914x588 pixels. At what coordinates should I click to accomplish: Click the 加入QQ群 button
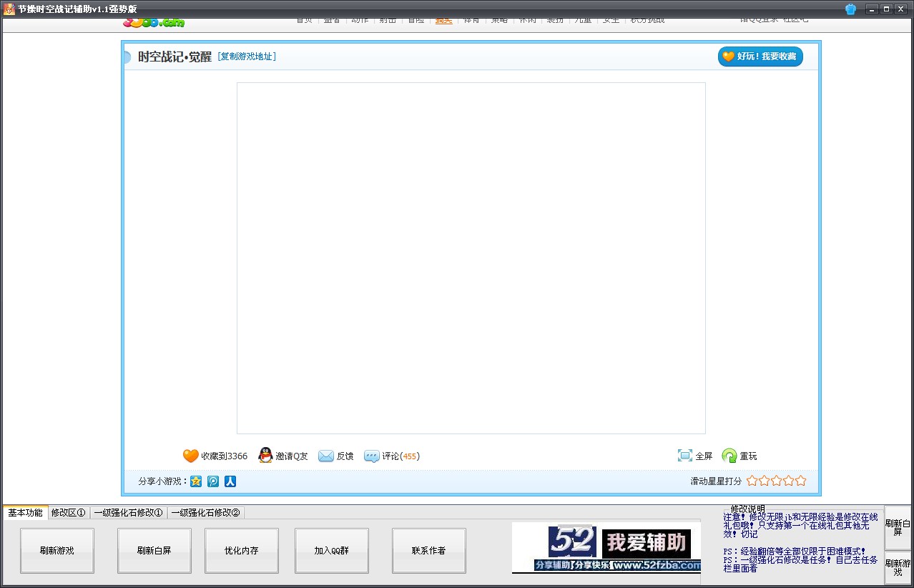click(x=332, y=551)
